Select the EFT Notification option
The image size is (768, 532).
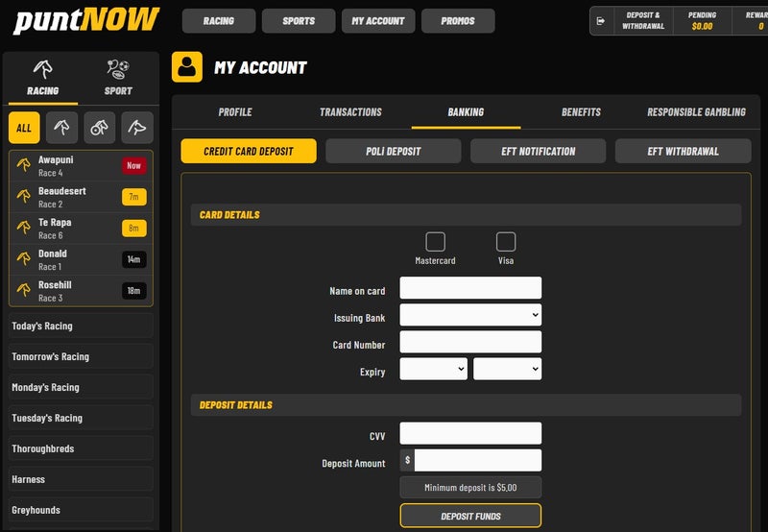click(539, 151)
